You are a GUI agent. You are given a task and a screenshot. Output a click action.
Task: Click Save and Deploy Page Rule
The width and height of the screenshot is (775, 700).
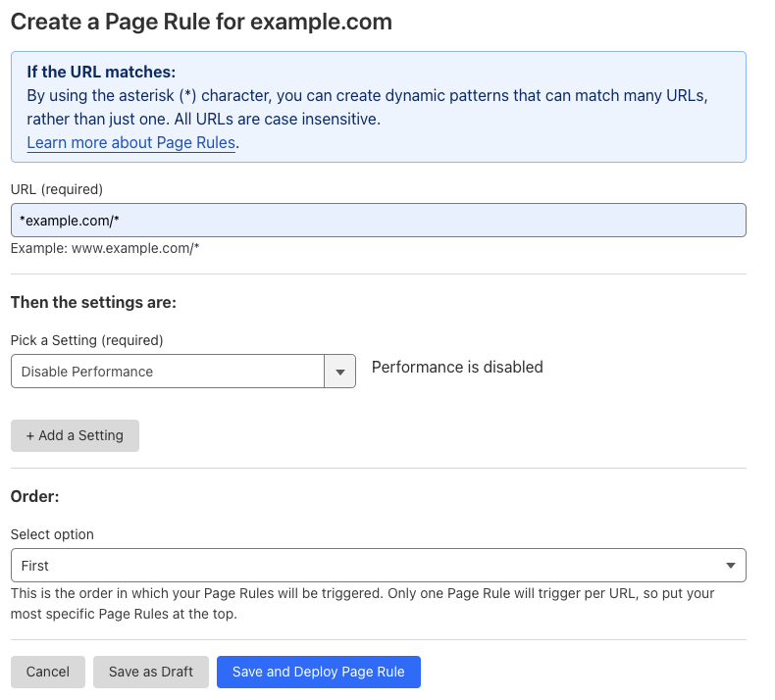pos(318,672)
